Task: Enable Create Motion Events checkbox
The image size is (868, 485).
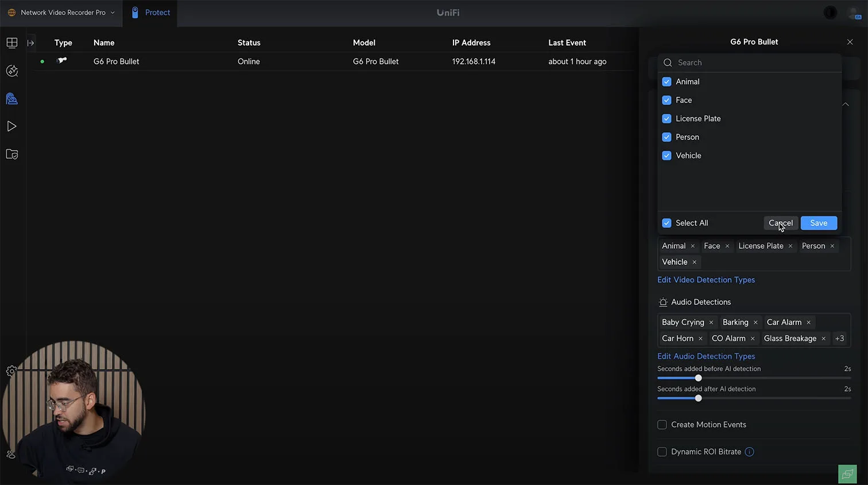Action: pos(662,425)
